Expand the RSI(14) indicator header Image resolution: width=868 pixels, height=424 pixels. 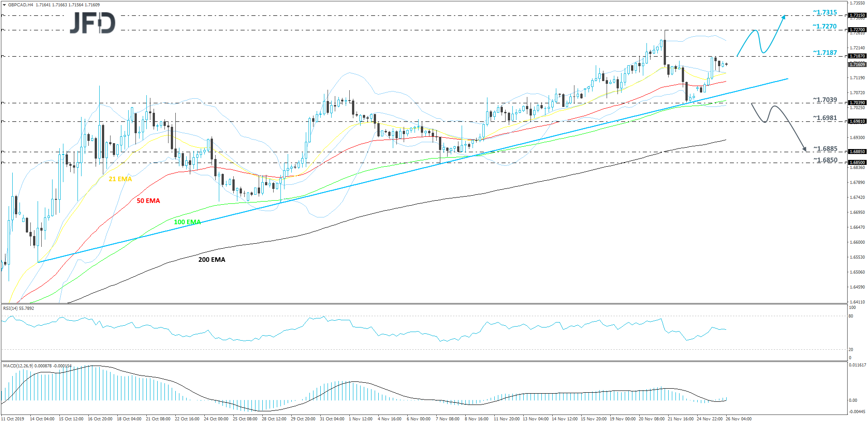(18, 308)
